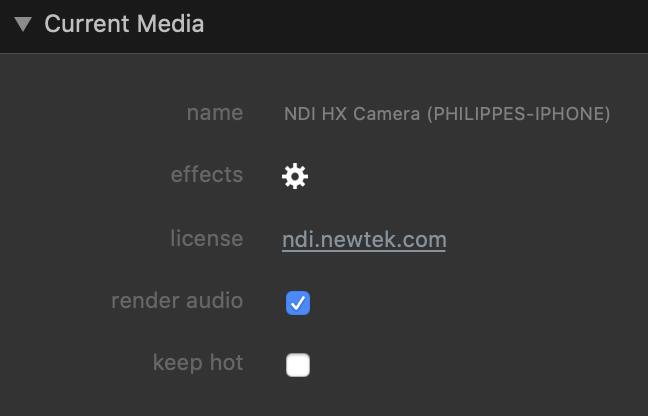Hide Current Media details using the arrow

(x=23, y=24)
